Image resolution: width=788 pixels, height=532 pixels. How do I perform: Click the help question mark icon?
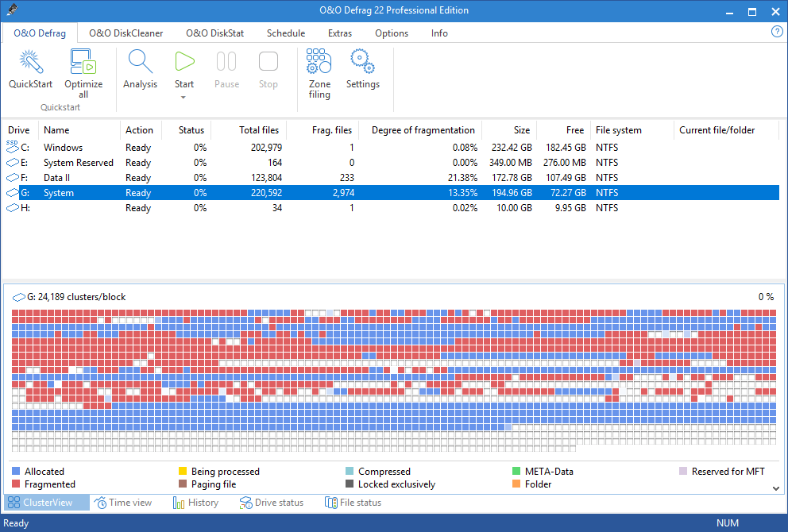[777, 32]
